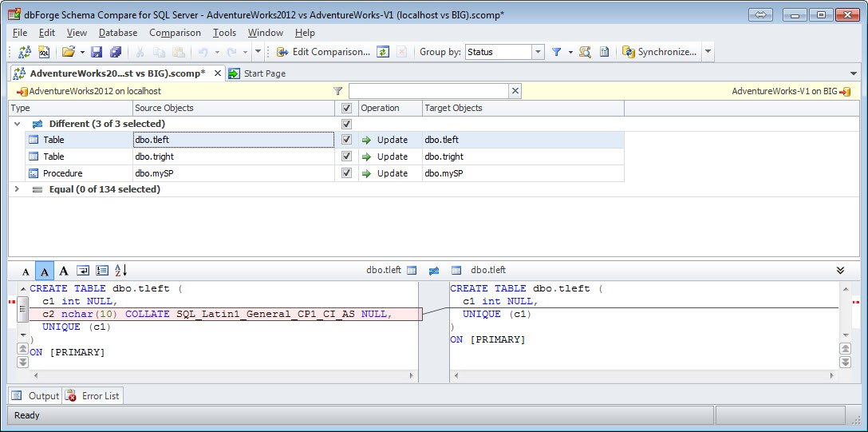
Task: Jump to previous difference in right pane
Action: tap(846, 348)
